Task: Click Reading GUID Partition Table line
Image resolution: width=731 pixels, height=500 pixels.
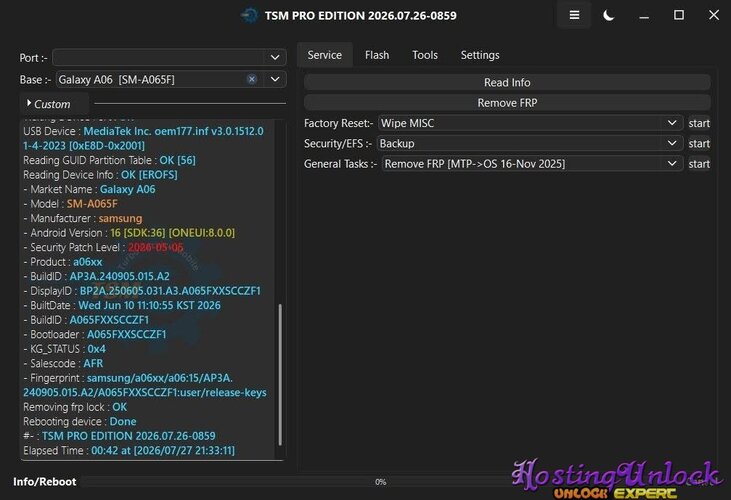Action: [x=110, y=160]
